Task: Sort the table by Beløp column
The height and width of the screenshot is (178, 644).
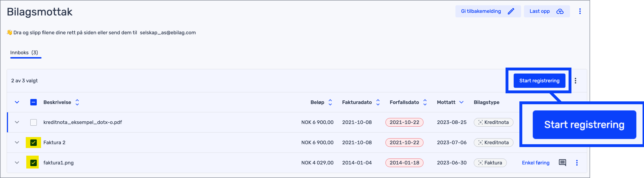Action: (330, 102)
